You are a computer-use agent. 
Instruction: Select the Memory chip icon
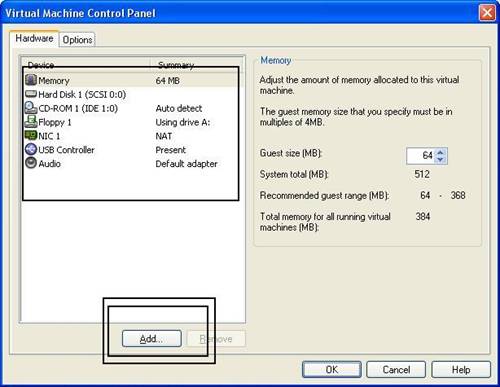(31, 80)
